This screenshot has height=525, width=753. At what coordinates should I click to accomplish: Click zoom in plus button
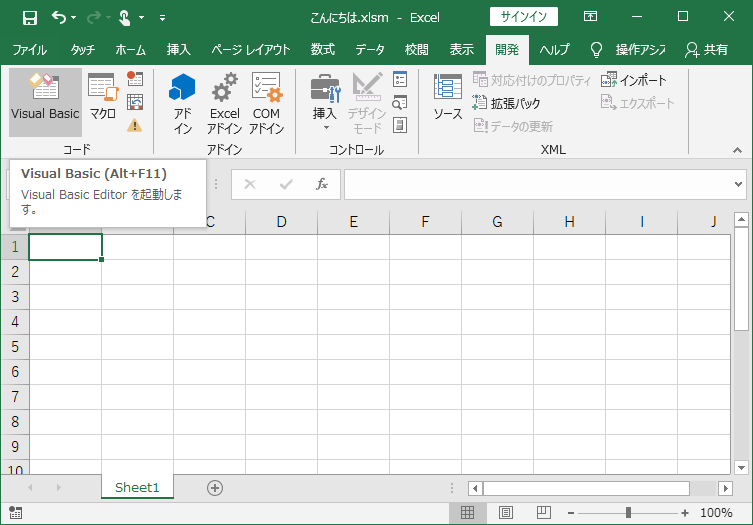685,513
